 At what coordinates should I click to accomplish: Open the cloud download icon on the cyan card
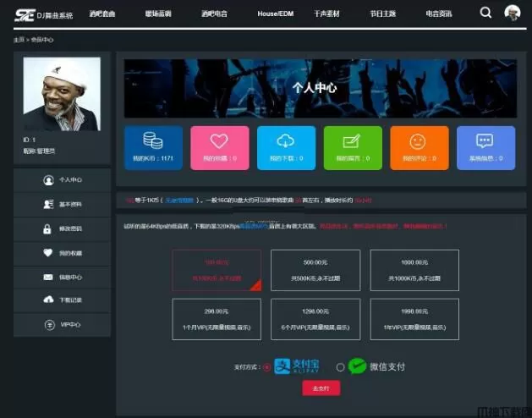click(x=286, y=140)
